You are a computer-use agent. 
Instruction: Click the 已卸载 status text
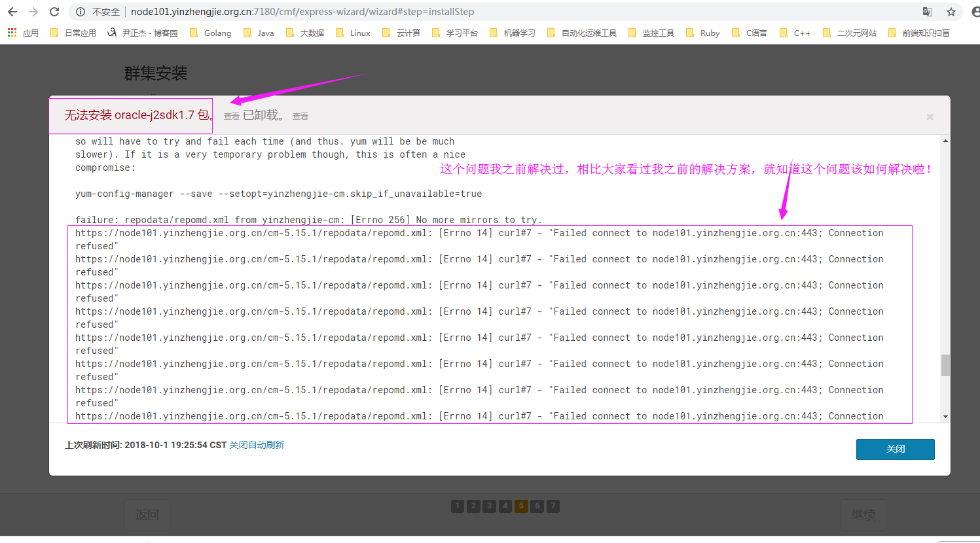coord(263,115)
